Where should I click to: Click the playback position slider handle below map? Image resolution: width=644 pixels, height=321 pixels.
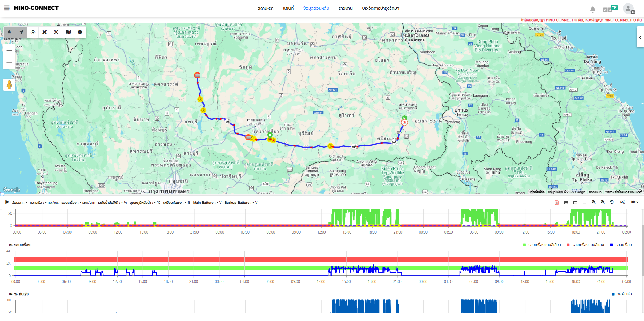pos(2,194)
